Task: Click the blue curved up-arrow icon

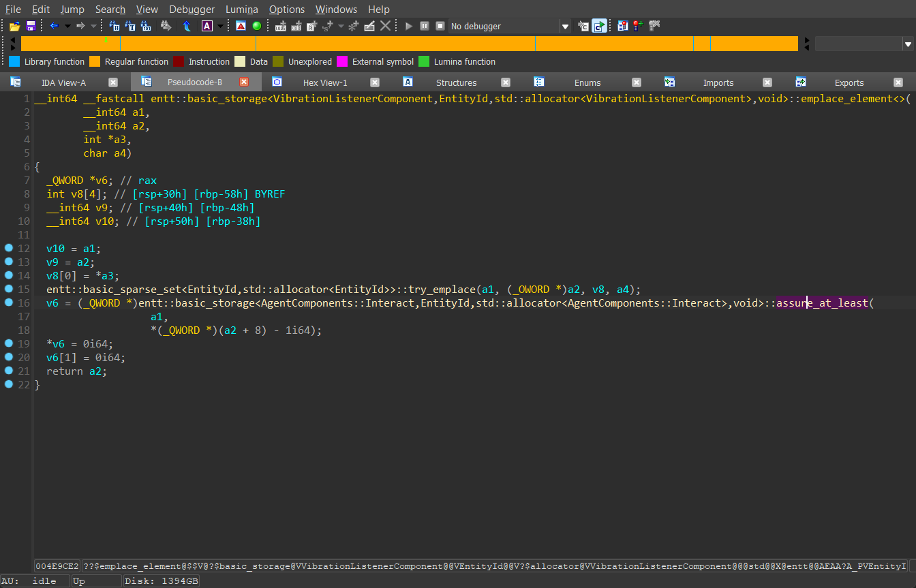Action: 187,26
